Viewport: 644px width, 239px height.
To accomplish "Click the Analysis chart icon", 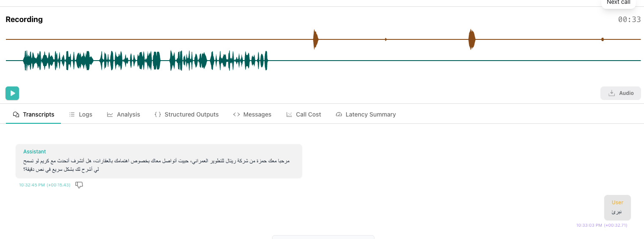I will (x=110, y=114).
